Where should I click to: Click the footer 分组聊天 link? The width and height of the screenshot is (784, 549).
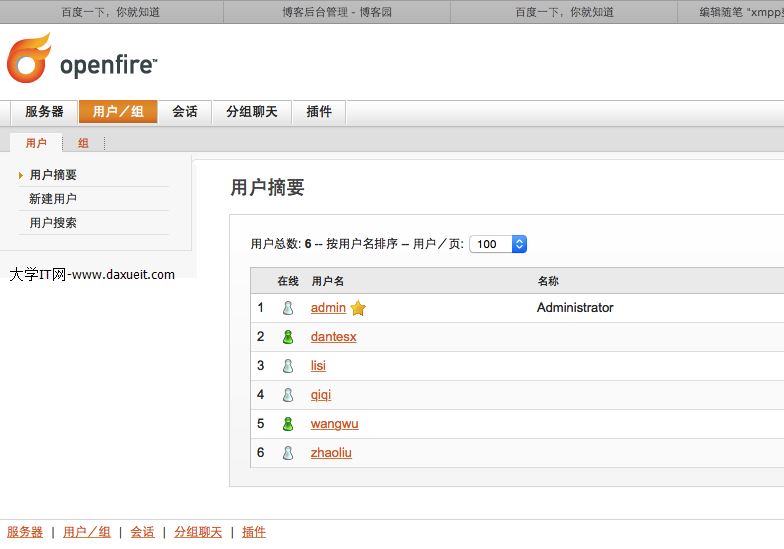click(198, 532)
